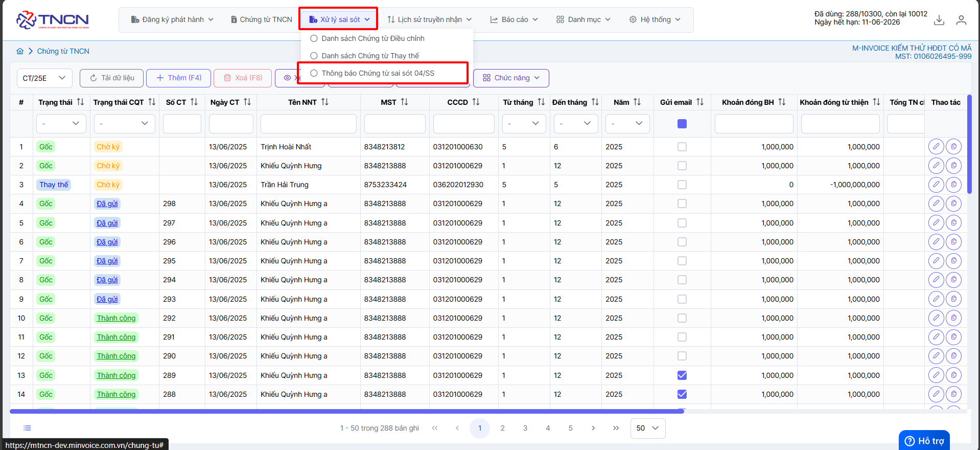Click Chứng từ TNCN breadcrumb link
The width and height of the screenshot is (980, 450).
click(63, 51)
